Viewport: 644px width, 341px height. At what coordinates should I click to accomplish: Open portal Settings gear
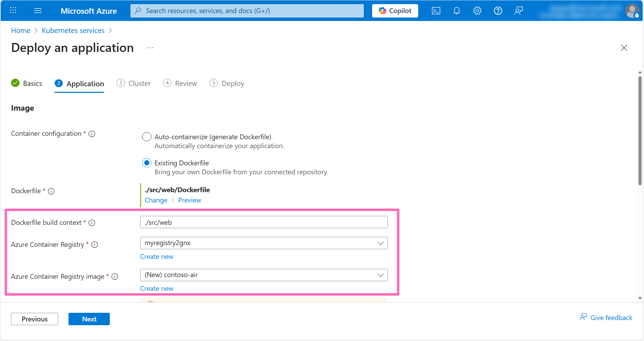pyautogui.click(x=477, y=11)
